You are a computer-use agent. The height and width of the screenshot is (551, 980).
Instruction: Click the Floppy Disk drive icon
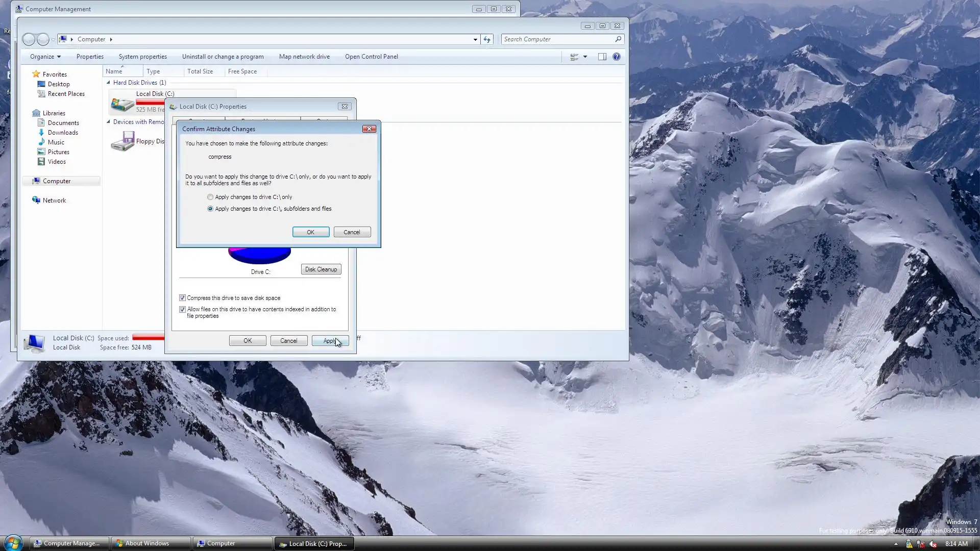[x=122, y=141]
